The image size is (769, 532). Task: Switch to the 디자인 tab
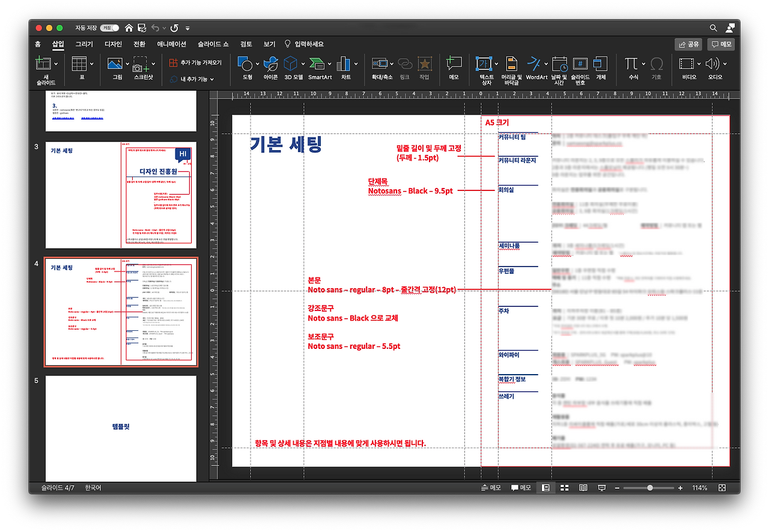tap(113, 44)
